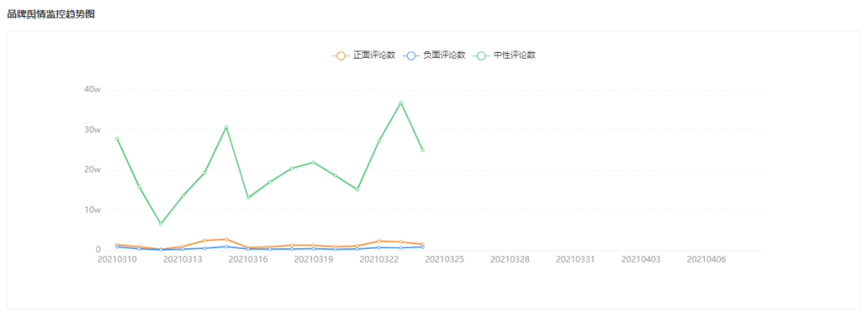The width and height of the screenshot is (868, 318).
Task: Click the 20210406 x-axis label
Action: coord(706,259)
